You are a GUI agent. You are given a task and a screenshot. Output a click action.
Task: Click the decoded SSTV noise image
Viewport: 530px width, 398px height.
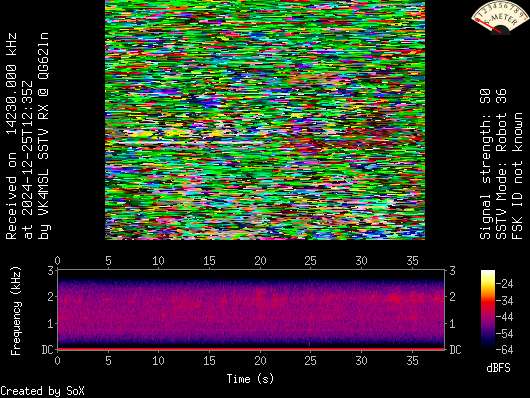(x=265, y=120)
